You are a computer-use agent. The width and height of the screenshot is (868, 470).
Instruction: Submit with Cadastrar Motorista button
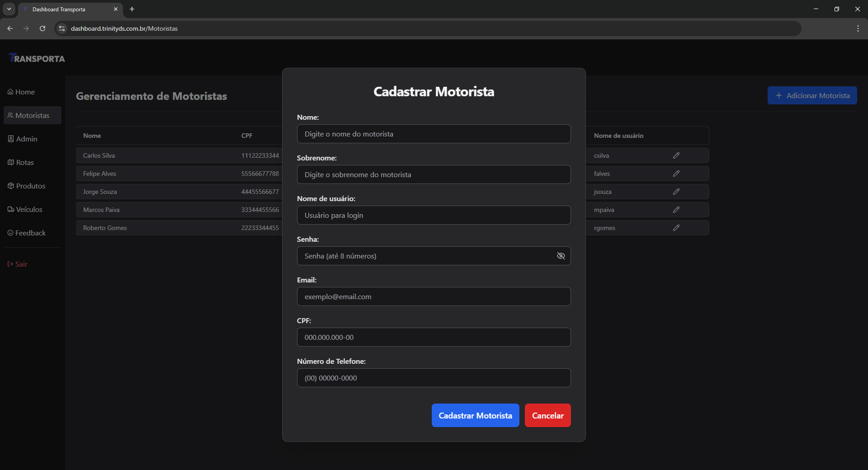tap(475, 415)
